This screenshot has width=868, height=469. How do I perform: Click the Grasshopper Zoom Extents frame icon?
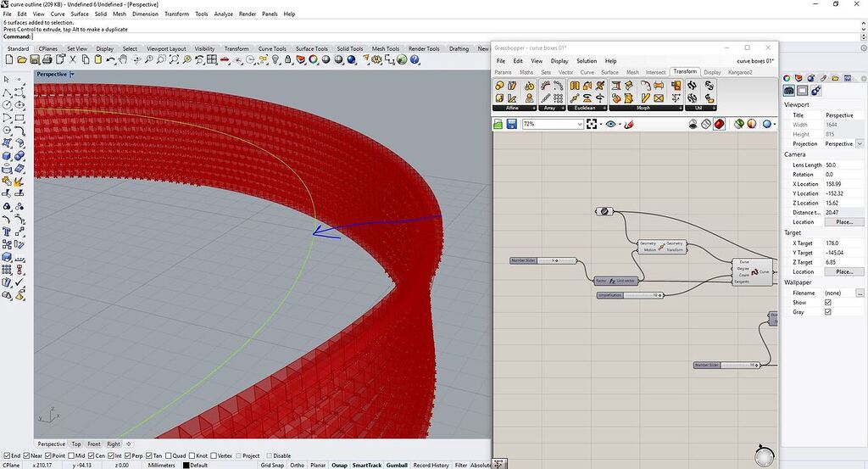coord(592,124)
